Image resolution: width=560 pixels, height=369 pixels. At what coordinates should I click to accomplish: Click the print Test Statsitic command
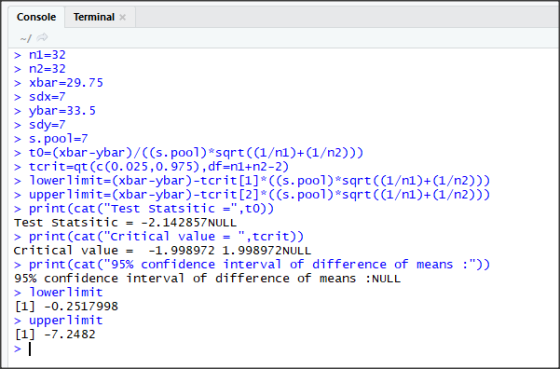(151, 209)
